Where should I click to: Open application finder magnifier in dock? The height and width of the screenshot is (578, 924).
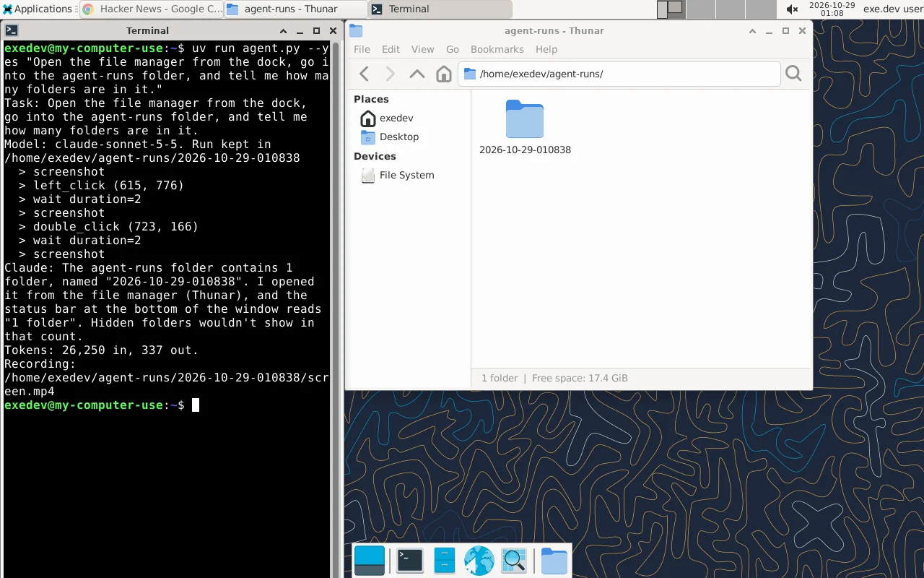514,561
